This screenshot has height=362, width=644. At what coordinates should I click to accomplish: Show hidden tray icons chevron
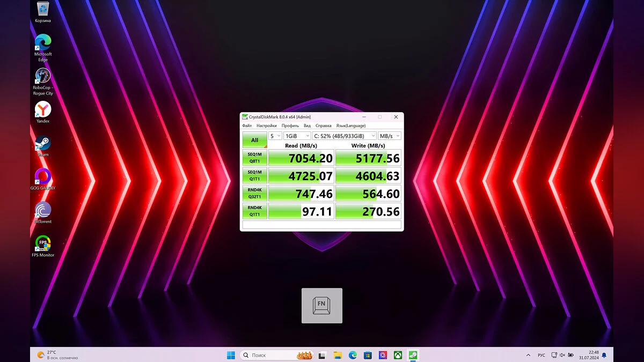tap(529, 355)
